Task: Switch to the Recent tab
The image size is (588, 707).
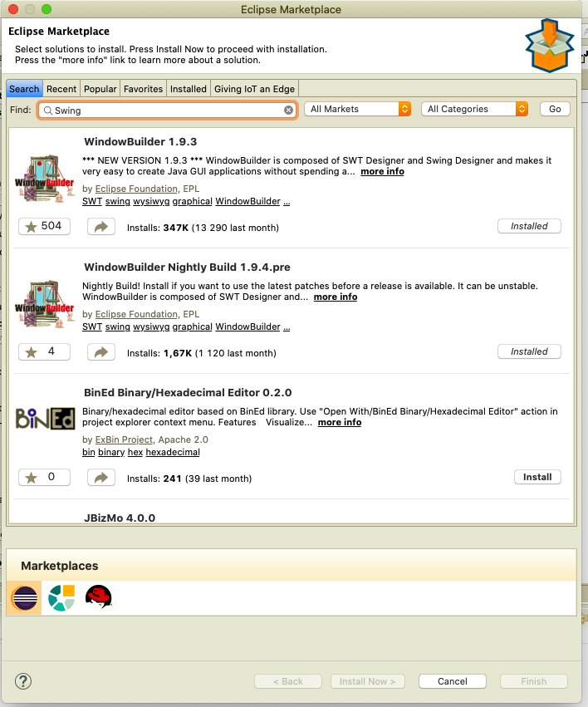Action: [x=61, y=89]
